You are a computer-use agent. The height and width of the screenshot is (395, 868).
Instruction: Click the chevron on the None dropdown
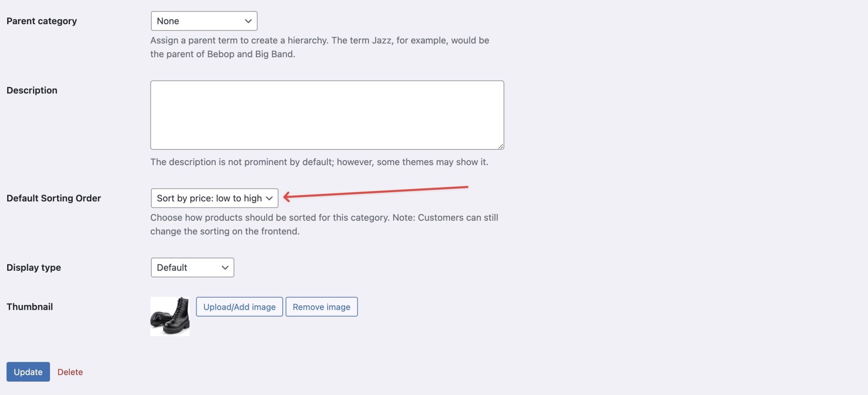click(x=248, y=20)
